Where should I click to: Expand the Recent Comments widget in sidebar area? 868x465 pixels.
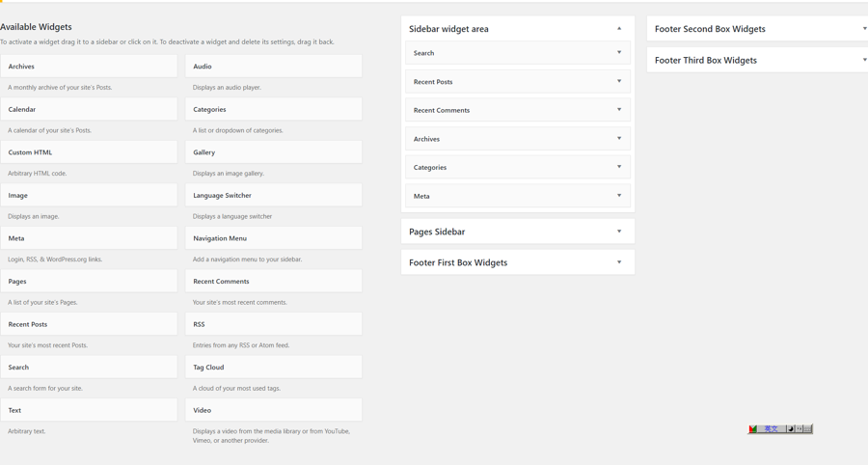pos(619,110)
